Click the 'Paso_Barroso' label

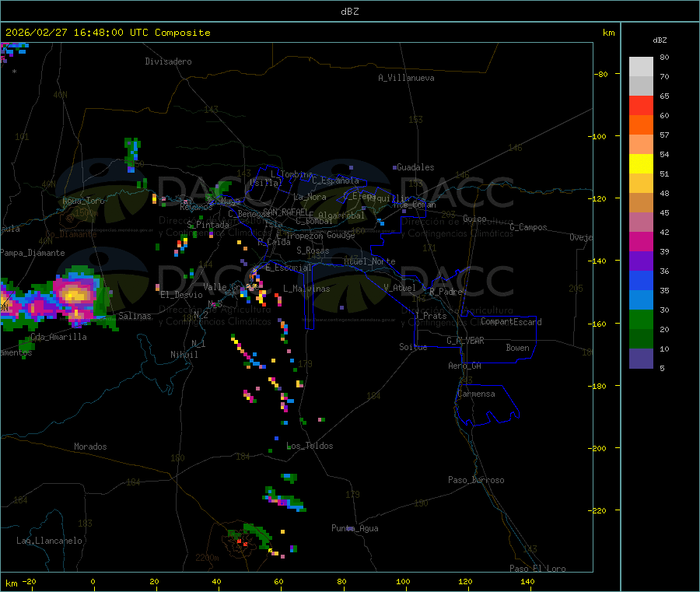(476, 481)
